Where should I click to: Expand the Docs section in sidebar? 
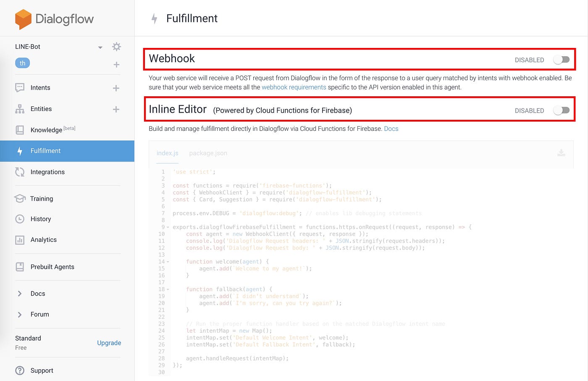(37, 293)
